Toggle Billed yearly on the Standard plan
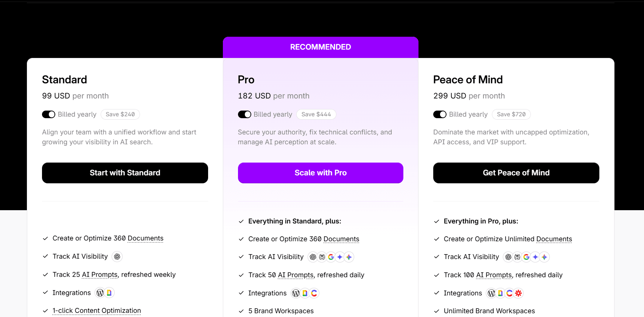The height and width of the screenshot is (317, 644). pyautogui.click(x=48, y=114)
